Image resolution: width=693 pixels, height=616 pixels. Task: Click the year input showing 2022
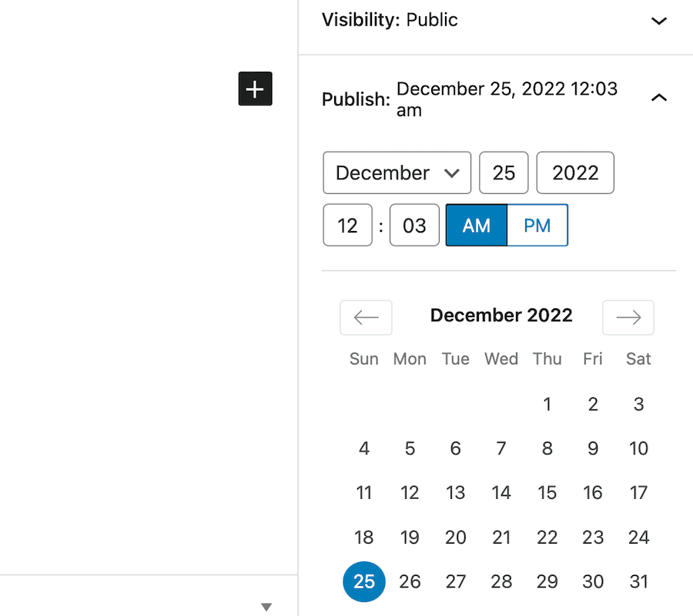575,172
